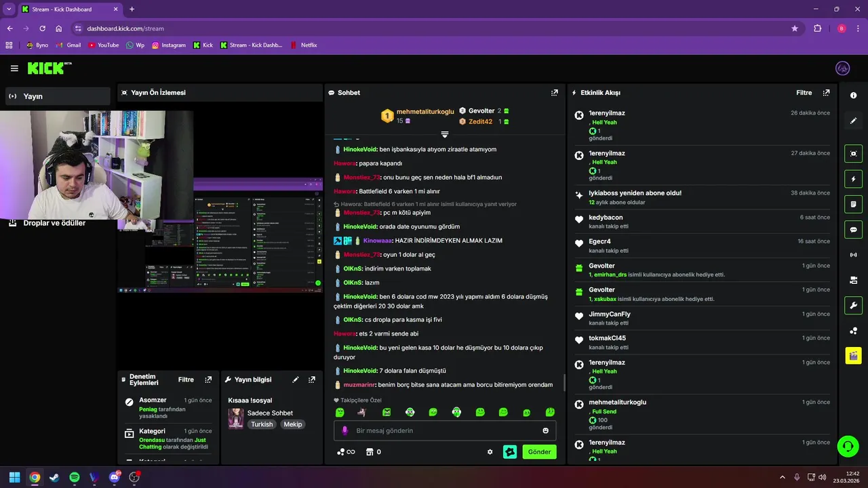Screen dimensions: 868x488
Task: Click the chat scrollbar
Action: point(564,384)
